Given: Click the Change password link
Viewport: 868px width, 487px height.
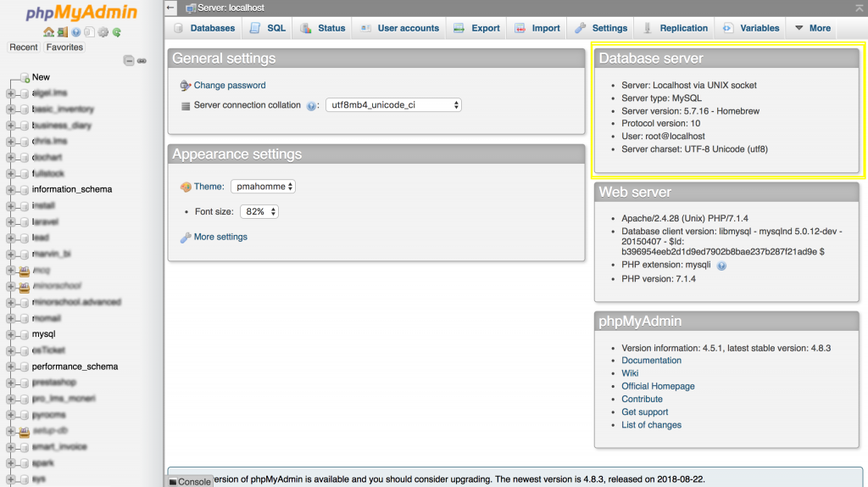Looking at the screenshot, I should click(x=229, y=86).
